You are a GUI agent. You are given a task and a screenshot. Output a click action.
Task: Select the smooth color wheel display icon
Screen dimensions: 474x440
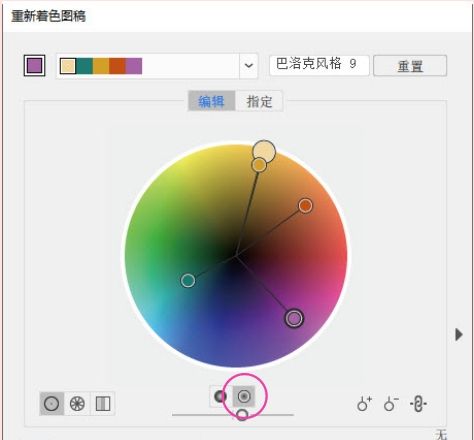point(52,404)
